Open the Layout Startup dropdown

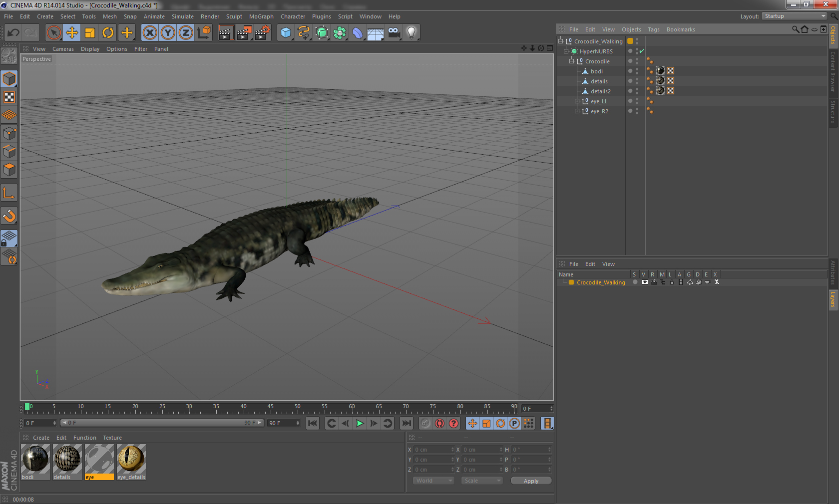point(795,16)
